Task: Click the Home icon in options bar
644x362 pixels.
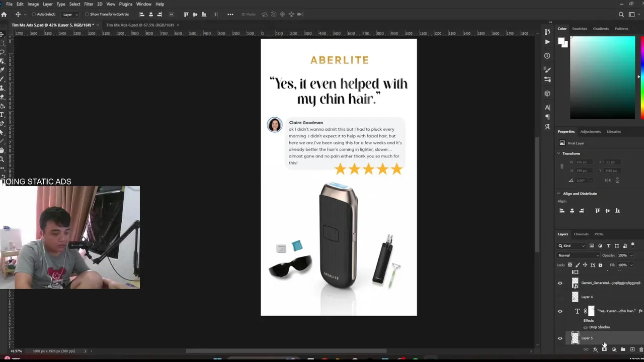Action: point(4,14)
